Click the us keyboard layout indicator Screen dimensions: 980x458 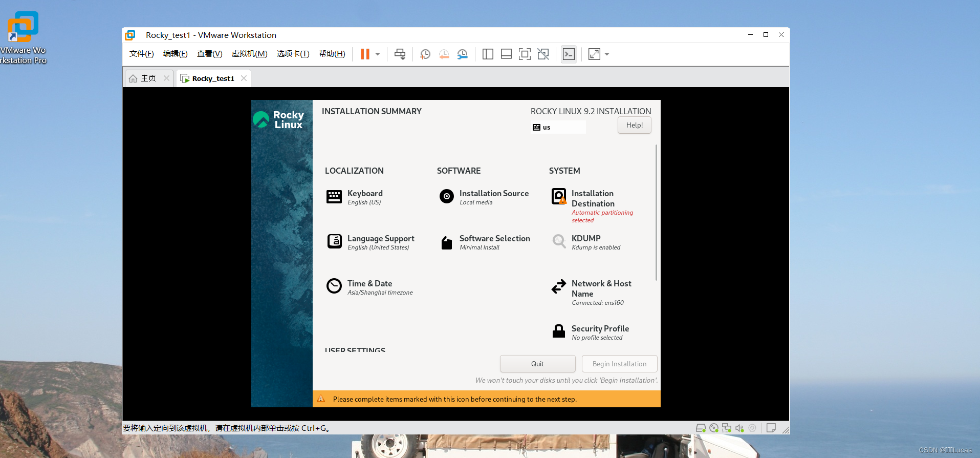558,127
